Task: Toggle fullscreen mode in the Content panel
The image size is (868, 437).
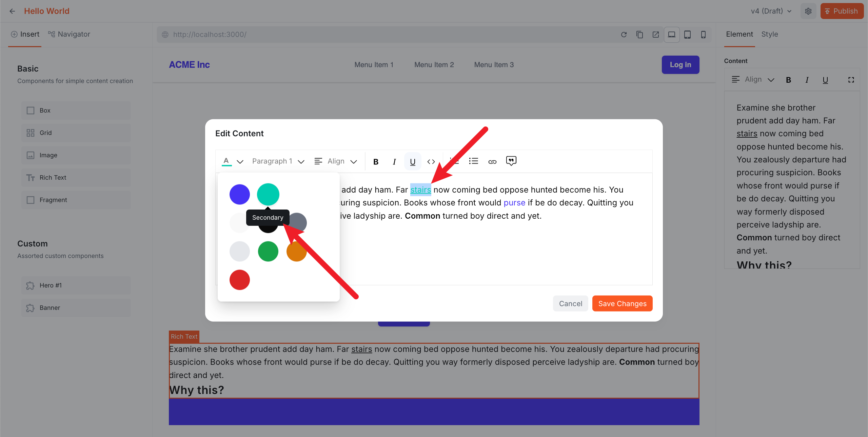Action: click(851, 80)
